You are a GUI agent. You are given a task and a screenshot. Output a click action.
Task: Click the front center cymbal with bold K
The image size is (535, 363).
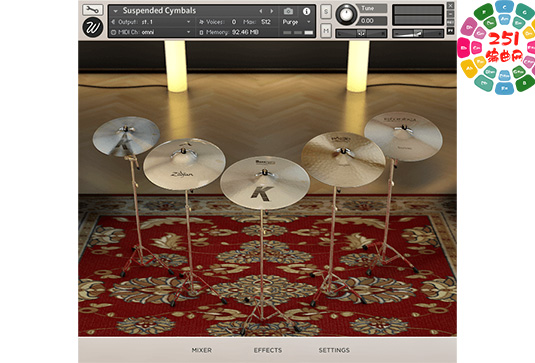[x=265, y=183]
